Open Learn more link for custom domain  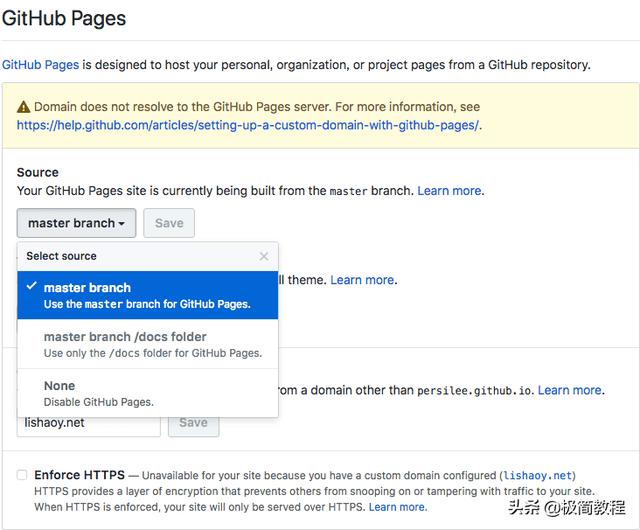point(569,390)
